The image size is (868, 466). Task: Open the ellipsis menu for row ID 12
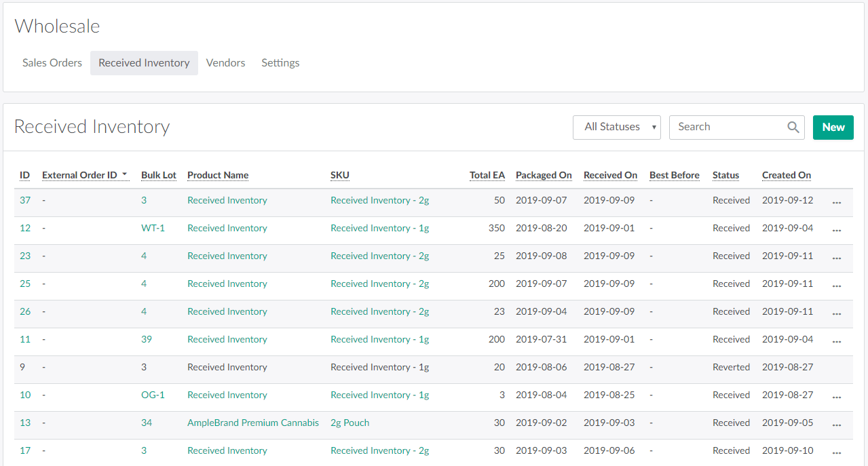point(836,229)
